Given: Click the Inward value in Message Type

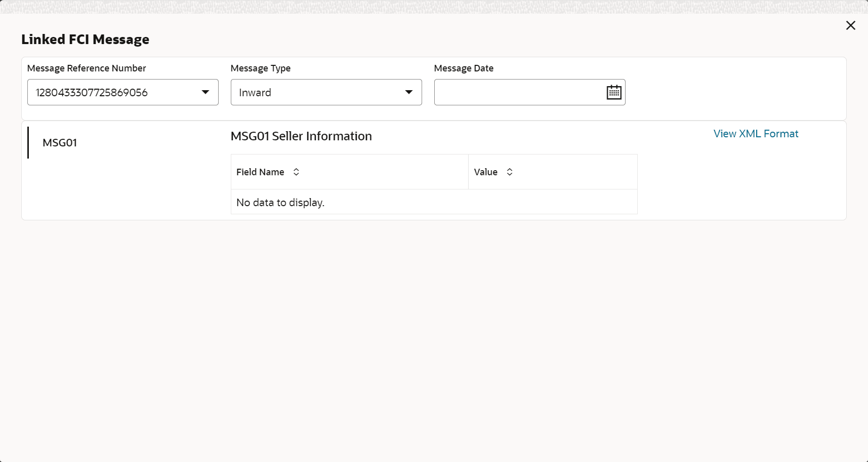Looking at the screenshot, I should click(255, 93).
